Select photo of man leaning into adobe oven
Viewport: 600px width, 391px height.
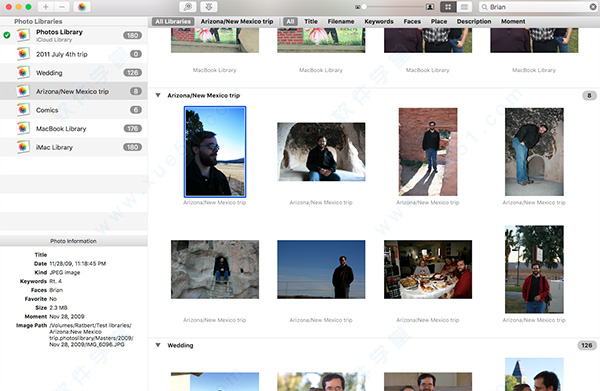tap(534, 152)
